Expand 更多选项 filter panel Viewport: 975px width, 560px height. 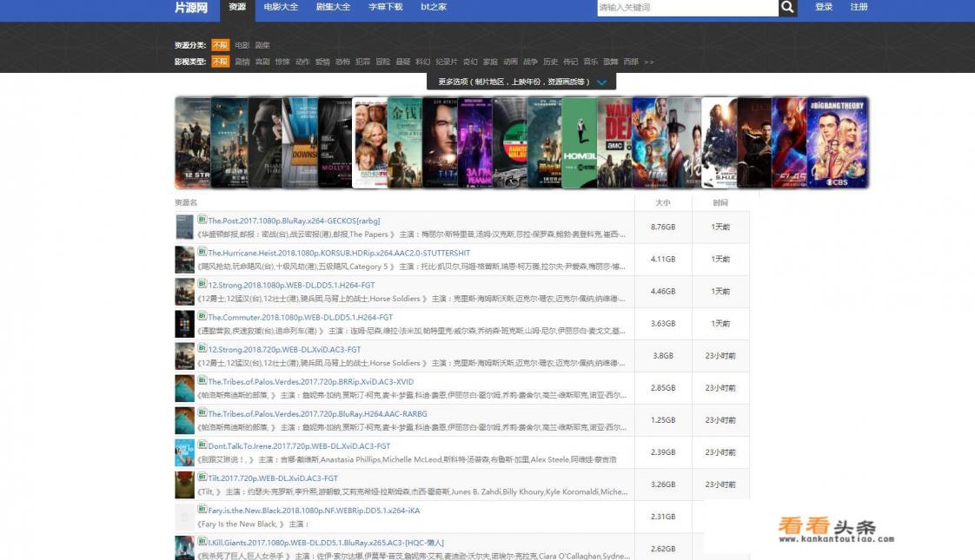(521, 82)
